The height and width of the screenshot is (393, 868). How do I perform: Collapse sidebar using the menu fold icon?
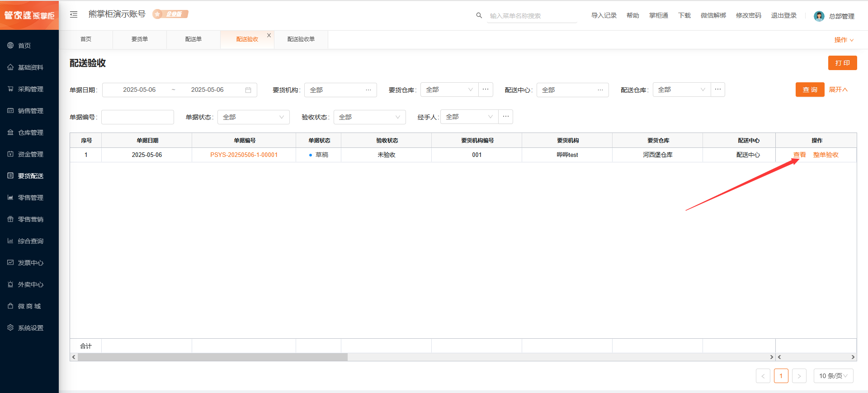tap(74, 14)
